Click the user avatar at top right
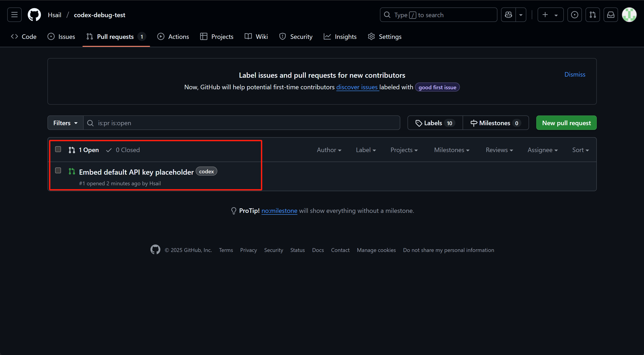The width and height of the screenshot is (644, 355). click(629, 15)
